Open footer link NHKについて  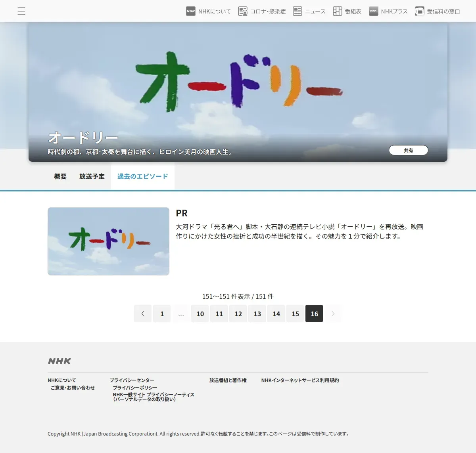[62, 380]
